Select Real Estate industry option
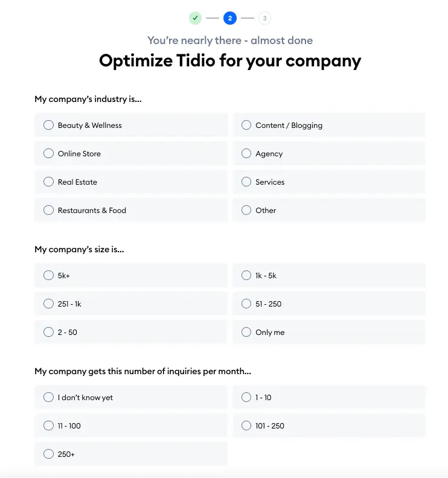The image size is (448, 478). click(x=131, y=182)
